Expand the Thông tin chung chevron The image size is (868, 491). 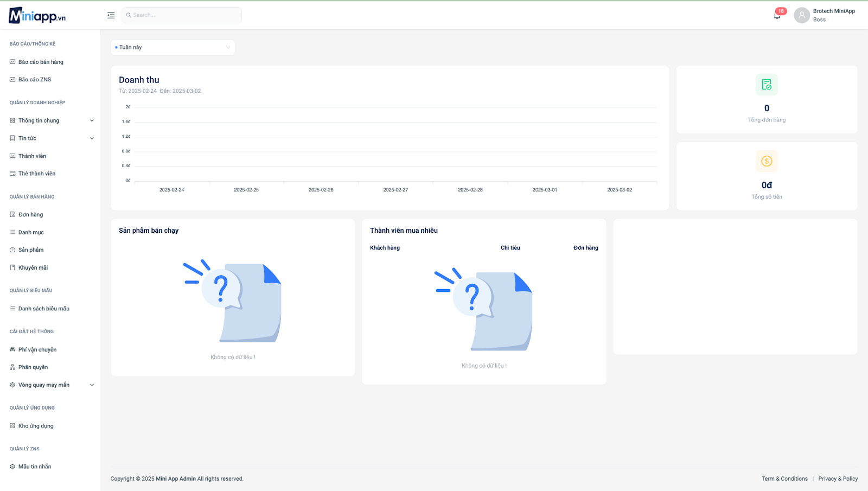coord(92,120)
